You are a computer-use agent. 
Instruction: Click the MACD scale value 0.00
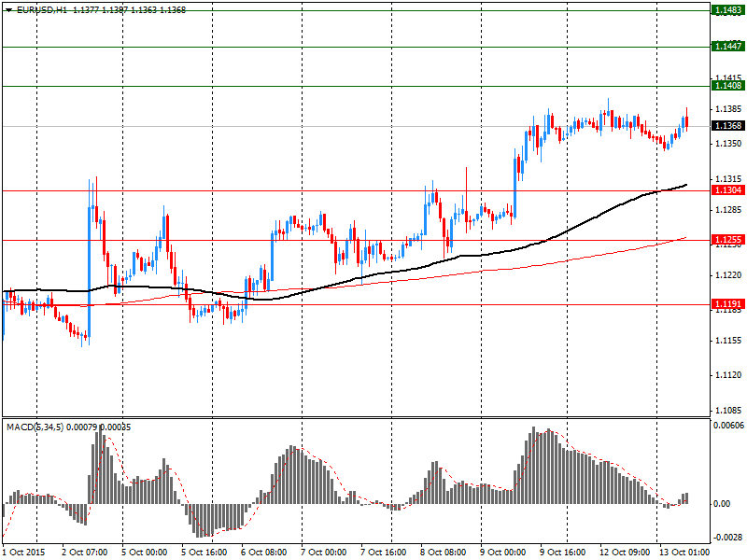723,504
